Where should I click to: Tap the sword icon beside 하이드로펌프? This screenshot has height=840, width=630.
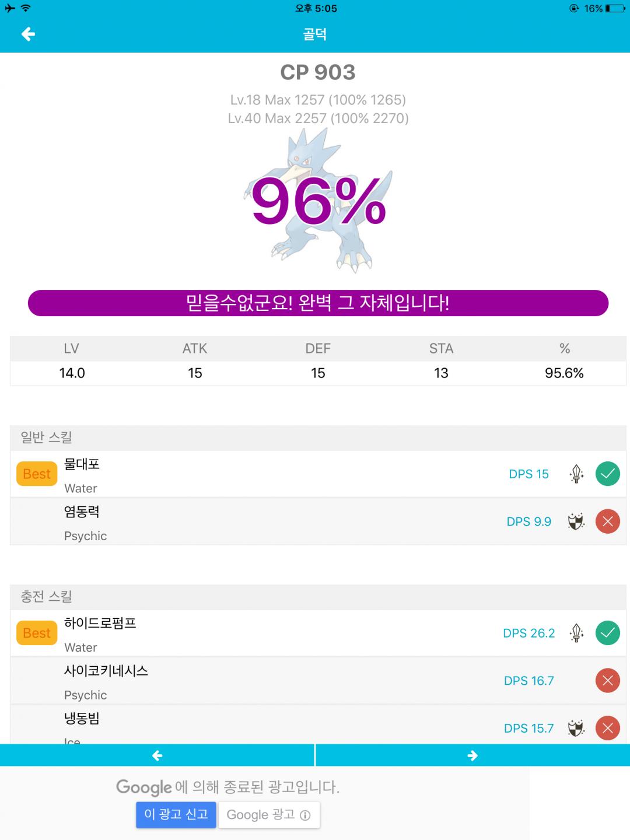point(576,633)
